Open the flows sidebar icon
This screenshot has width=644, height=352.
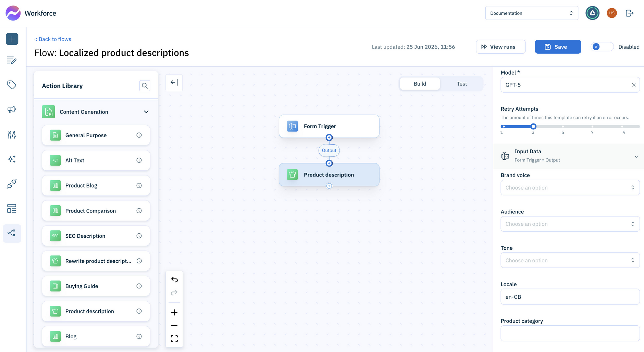pyautogui.click(x=12, y=233)
